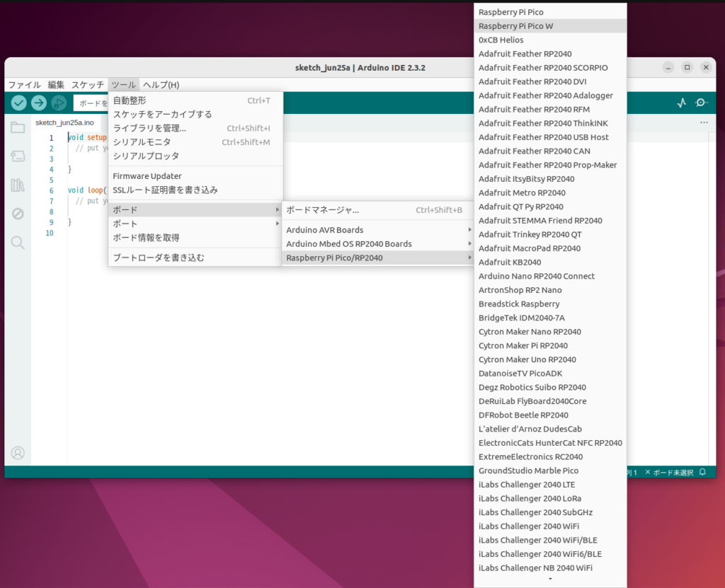This screenshot has width=725, height=588.
Task: Choose ボード情報を取得
Action: pyautogui.click(x=195, y=238)
